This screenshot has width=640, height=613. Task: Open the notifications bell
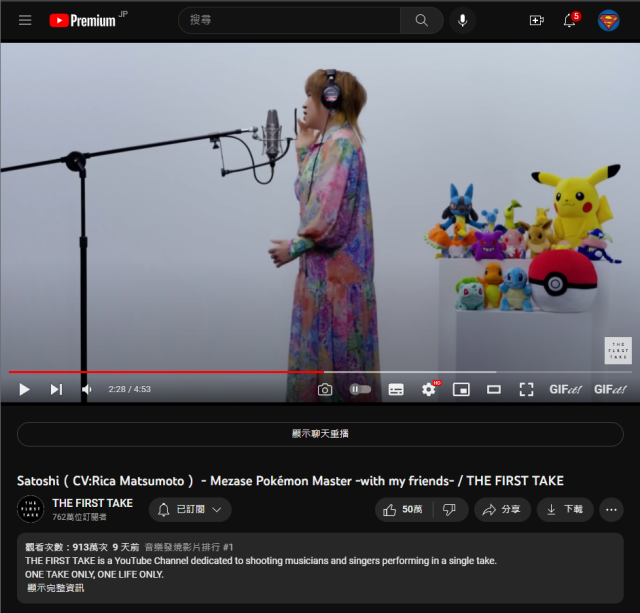pos(569,20)
